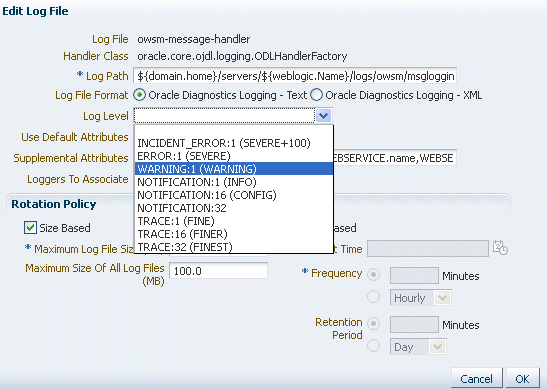
Task: Click the Cancel button
Action: click(477, 378)
